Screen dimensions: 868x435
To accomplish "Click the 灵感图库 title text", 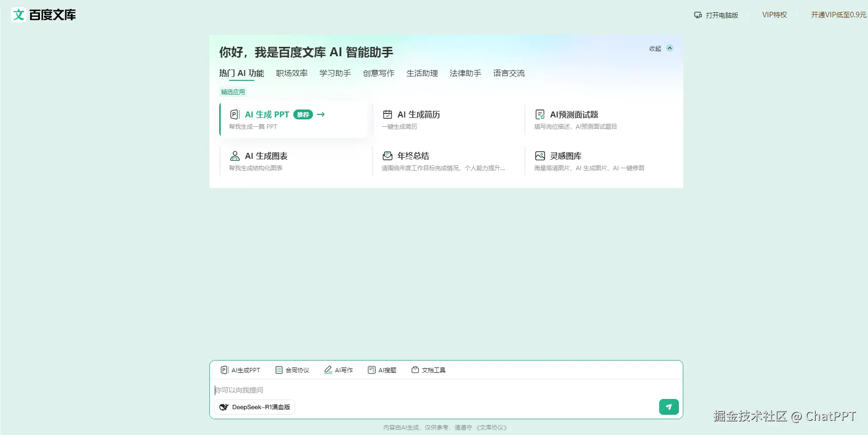I will [566, 156].
